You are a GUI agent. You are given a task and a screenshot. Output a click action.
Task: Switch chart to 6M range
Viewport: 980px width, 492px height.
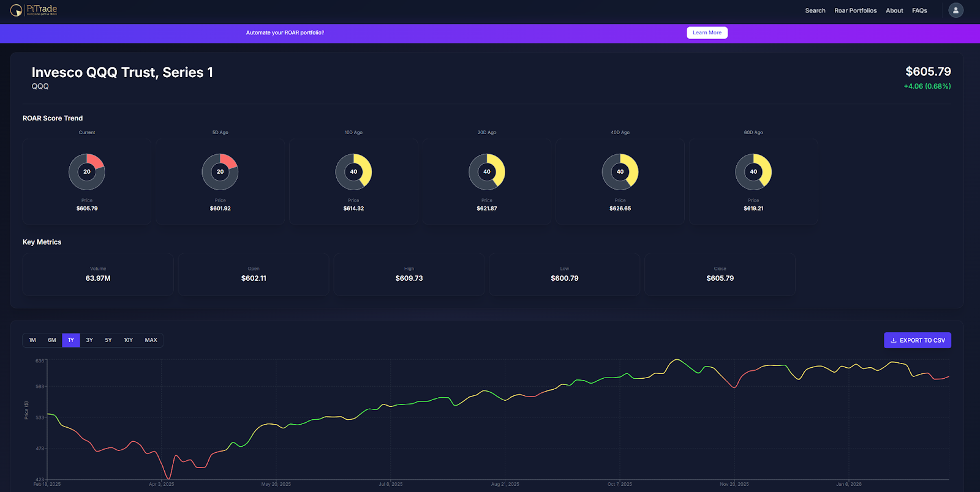[52, 340]
